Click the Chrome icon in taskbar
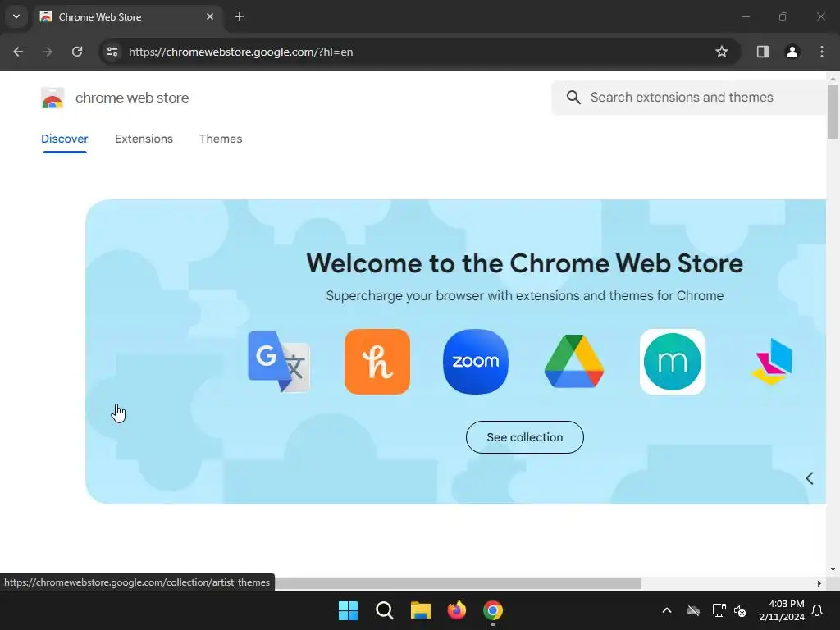This screenshot has width=840, height=630. coord(493,610)
